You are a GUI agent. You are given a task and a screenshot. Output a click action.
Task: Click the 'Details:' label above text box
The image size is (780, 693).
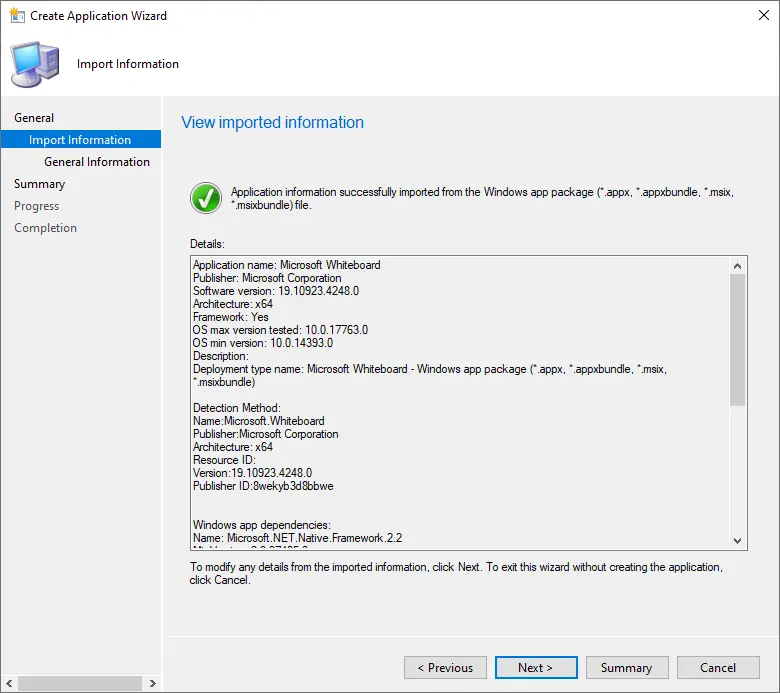(x=207, y=244)
